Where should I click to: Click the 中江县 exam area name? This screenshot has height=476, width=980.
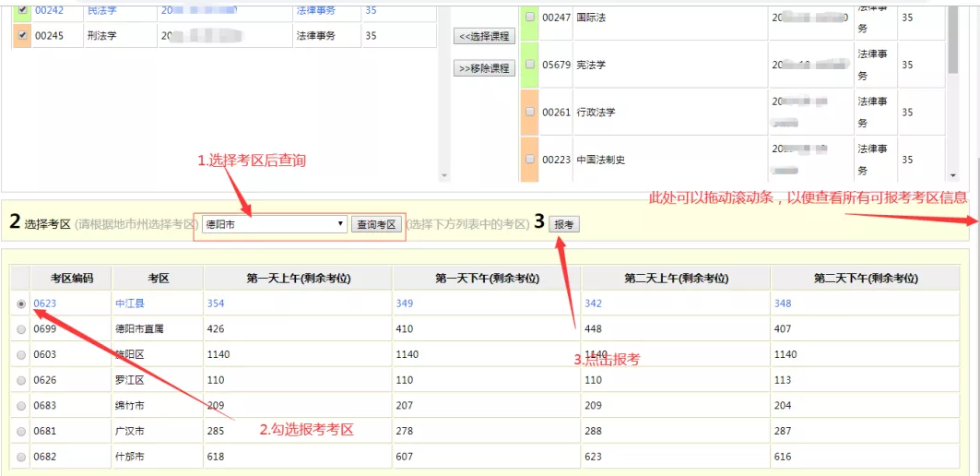[x=130, y=303]
